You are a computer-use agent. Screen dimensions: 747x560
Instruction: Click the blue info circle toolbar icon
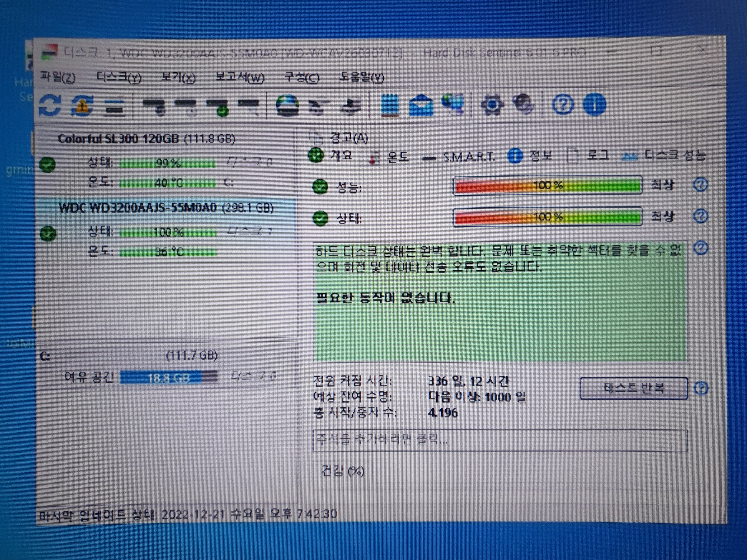[x=594, y=104]
